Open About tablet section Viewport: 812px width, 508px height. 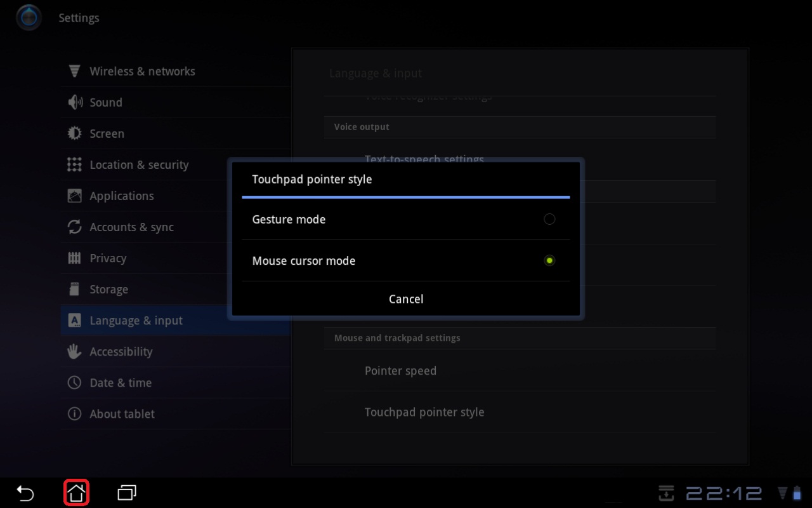122,414
